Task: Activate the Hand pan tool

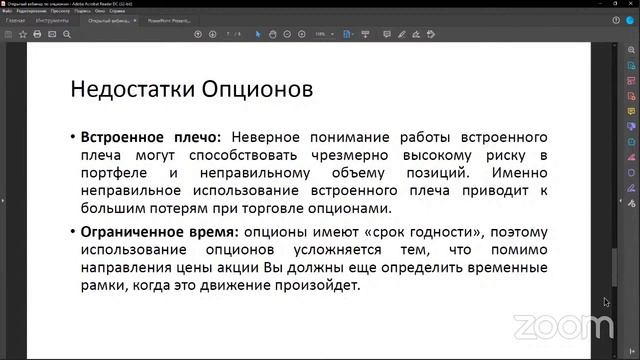Action: pos(273,34)
